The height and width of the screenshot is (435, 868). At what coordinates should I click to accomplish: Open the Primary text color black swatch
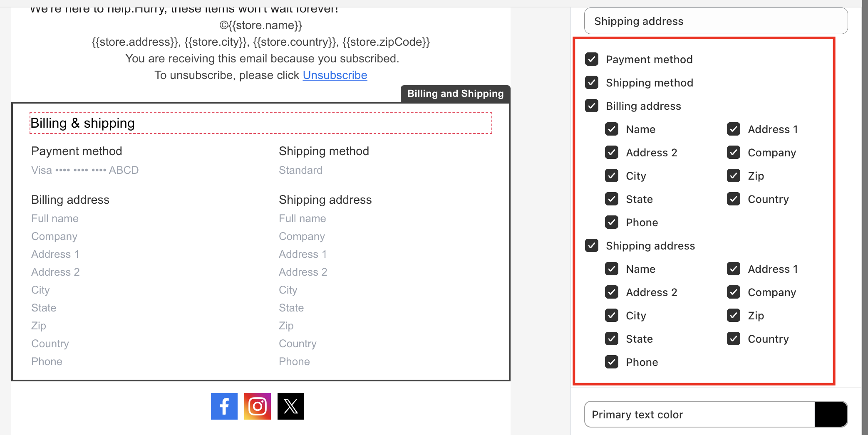(x=831, y=414)
